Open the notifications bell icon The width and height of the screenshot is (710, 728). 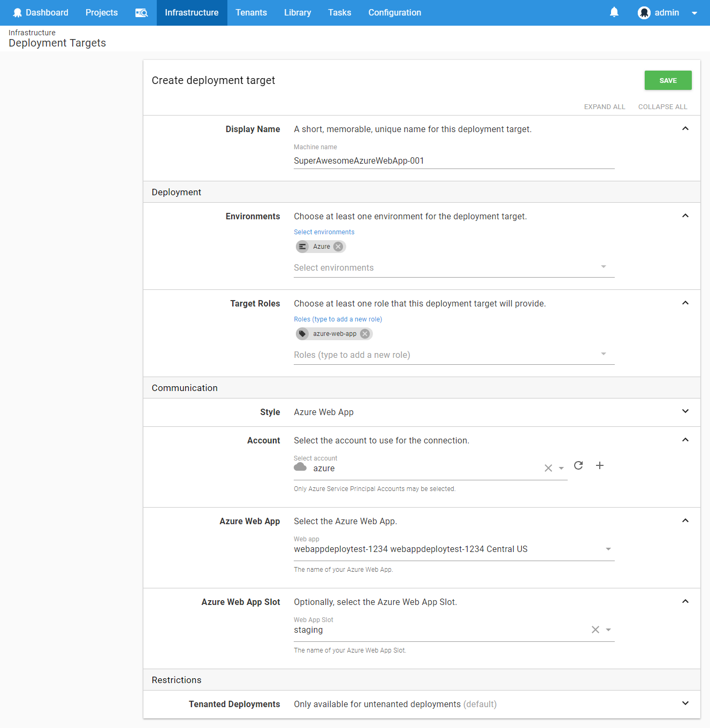click(x=614, y=12)
